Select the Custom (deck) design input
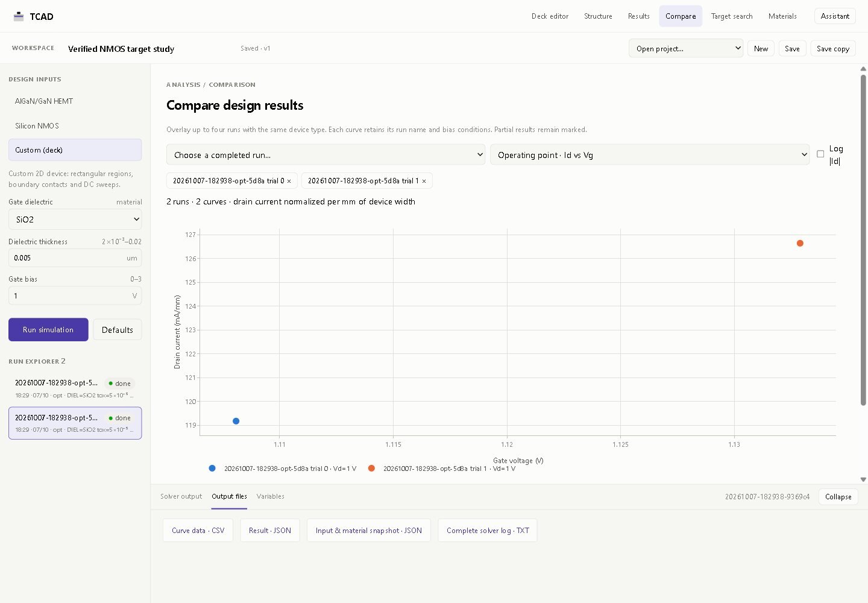 [75, 150]
